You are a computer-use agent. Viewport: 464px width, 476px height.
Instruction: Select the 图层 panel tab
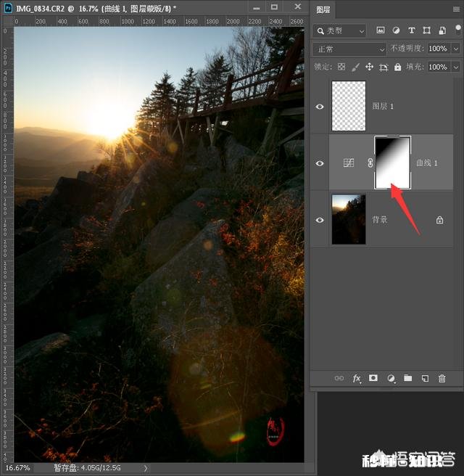(323, 10)
